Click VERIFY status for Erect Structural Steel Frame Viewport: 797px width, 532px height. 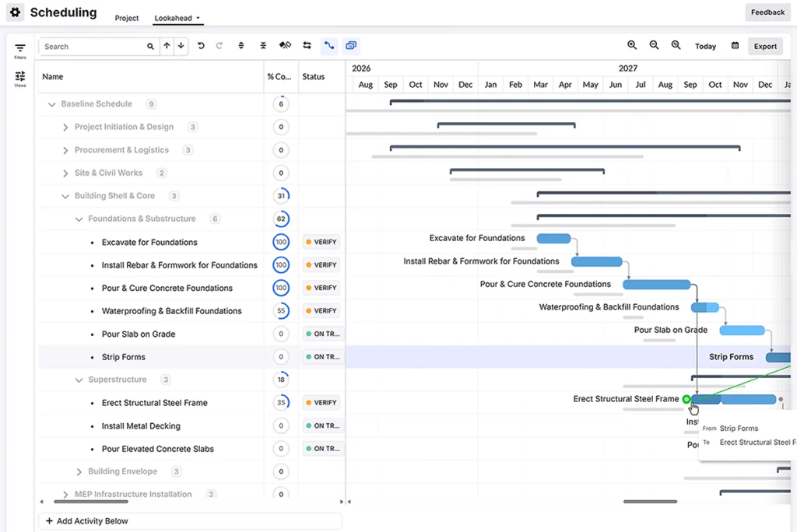pyautogui.click(x=321, y=402)
